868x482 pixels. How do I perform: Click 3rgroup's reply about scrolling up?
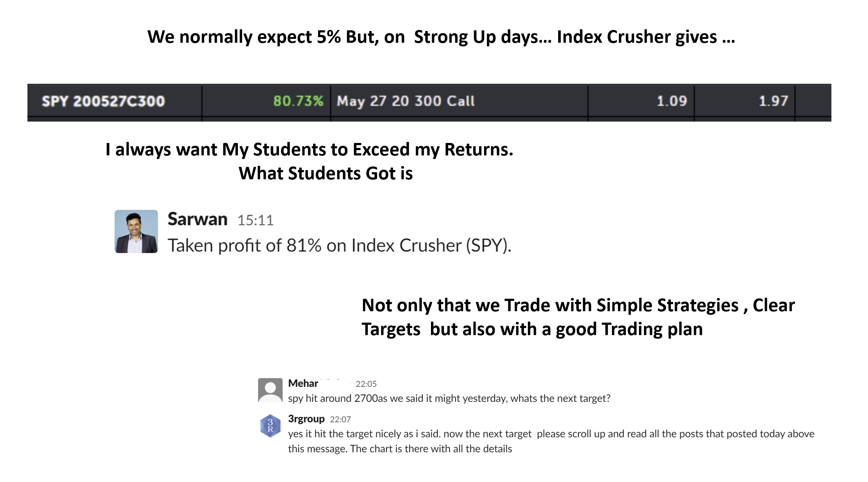(551, 441)
